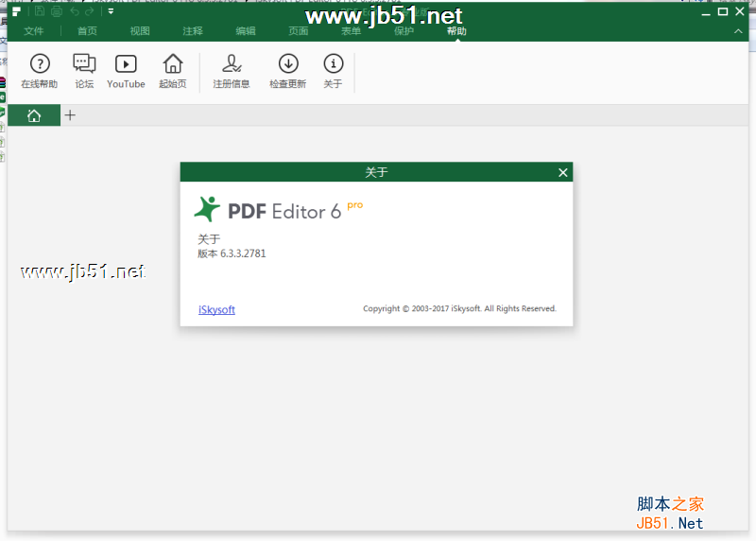Open 注册信息 registration info

(x=232, y=71)
